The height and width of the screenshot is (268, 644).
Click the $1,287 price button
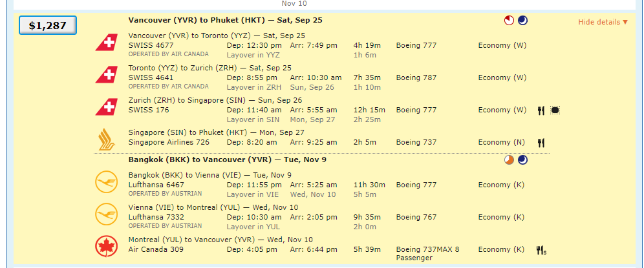pos(47,26)
